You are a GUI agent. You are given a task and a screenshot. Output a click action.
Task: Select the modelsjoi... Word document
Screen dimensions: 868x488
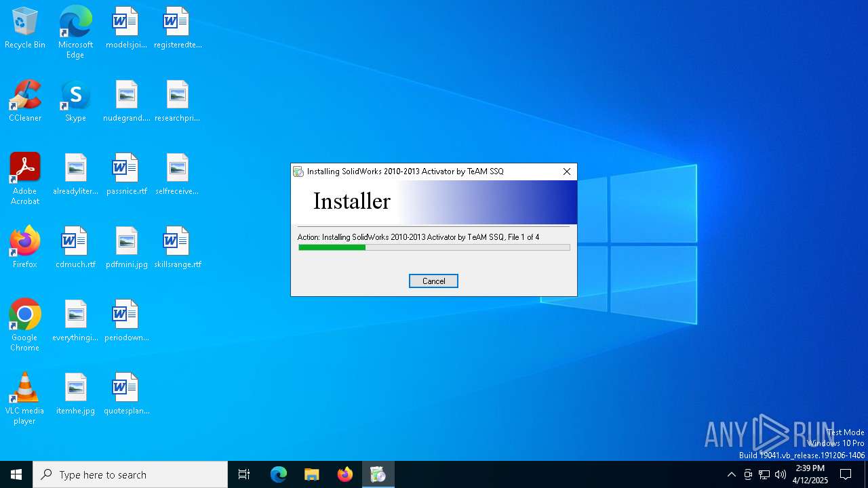tap(126, 28)
